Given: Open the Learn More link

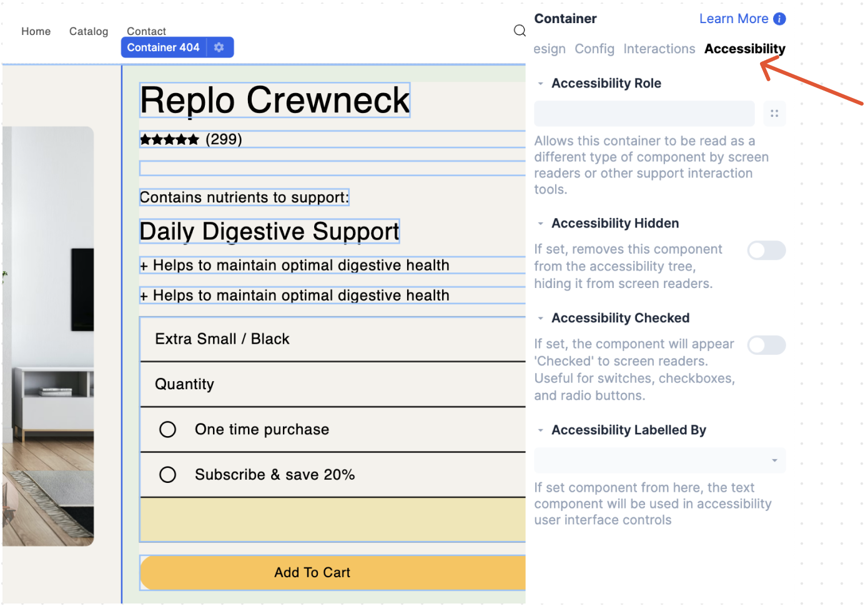Looking at the screenshot, I should pos(733,19).
